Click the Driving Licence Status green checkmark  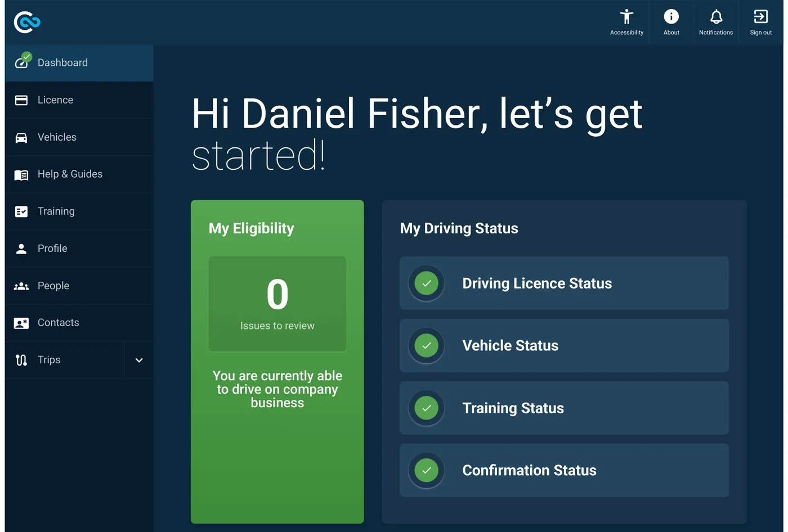tap(427, 283)
